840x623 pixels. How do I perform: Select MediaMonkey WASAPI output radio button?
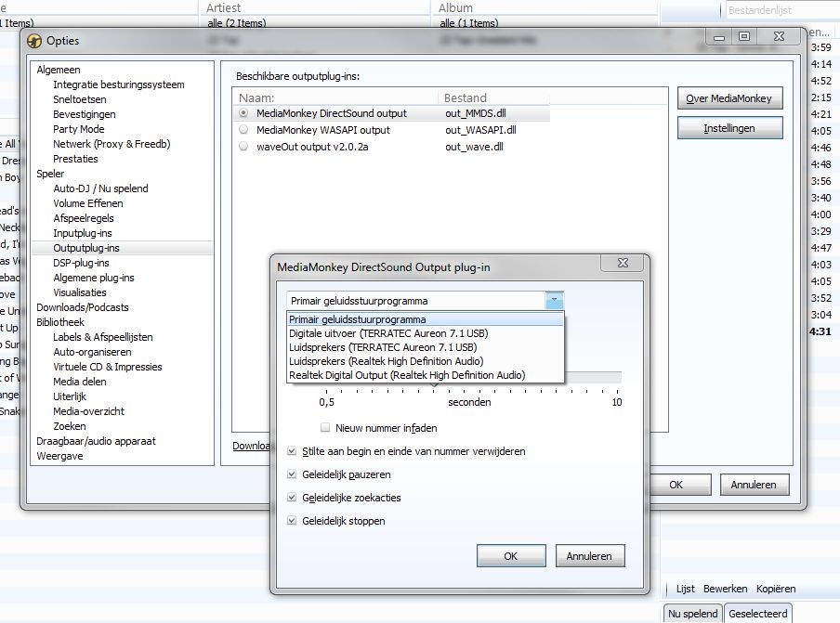coord(243,130)
